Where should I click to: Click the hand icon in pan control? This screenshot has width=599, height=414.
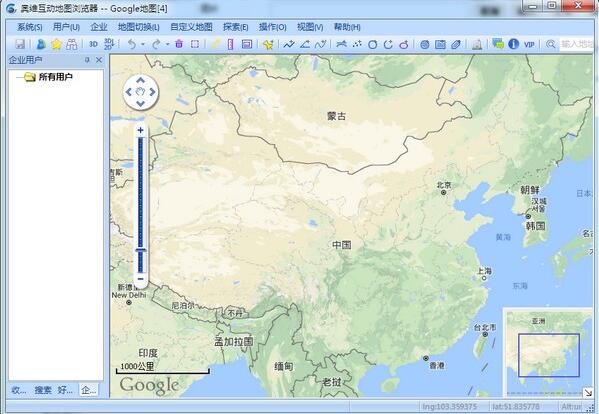tap(141, 92)
